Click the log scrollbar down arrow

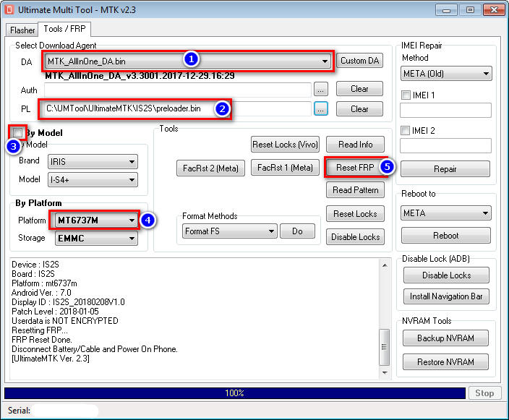click(385, 372)
